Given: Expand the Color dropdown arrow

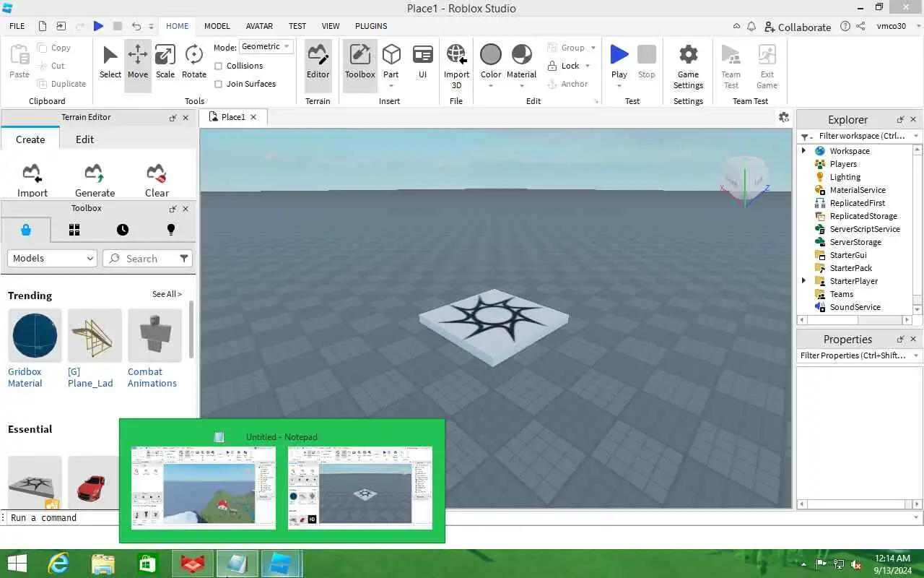Looking at the screenshot, I should [x=491, y=86].
